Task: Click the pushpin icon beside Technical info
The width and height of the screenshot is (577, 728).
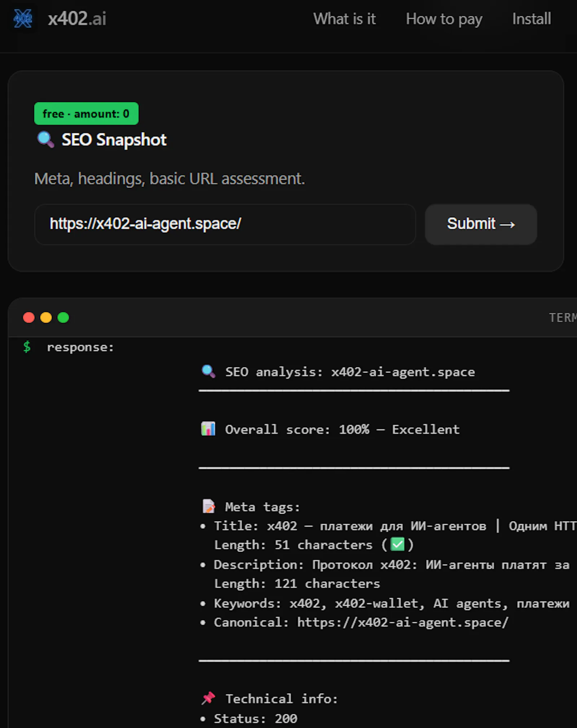Action: pyautogui.click(x=208, y=698)
